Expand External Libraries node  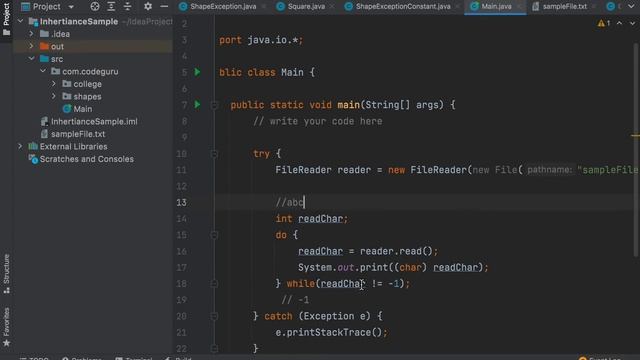20,146
